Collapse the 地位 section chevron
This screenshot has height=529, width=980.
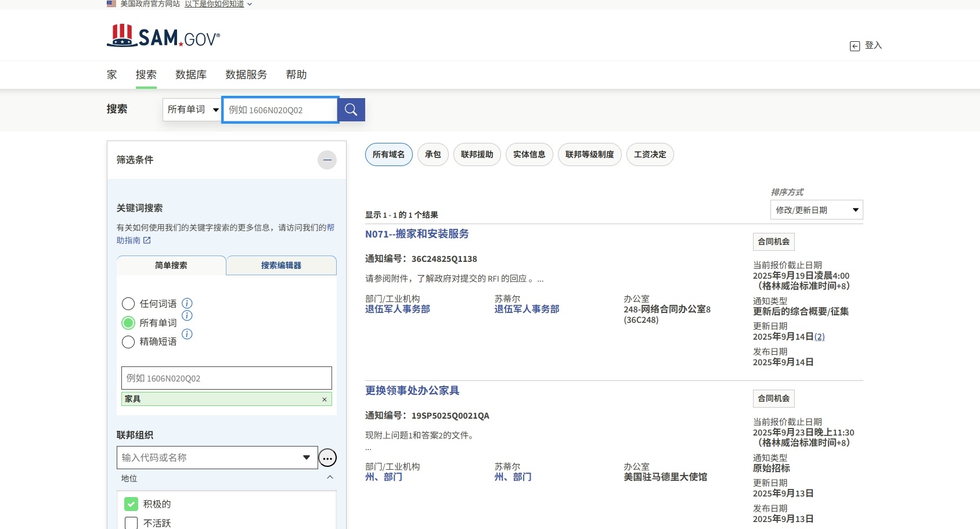[330, 477]
